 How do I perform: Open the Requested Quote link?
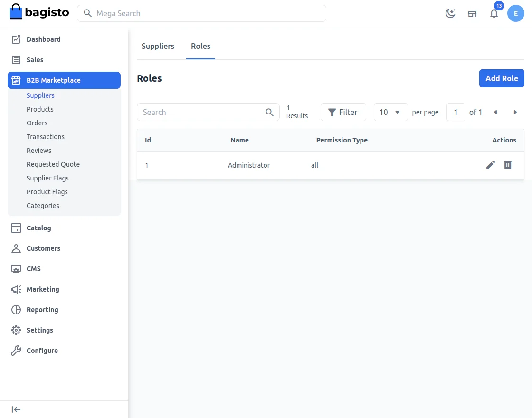(x=53, y=164)
